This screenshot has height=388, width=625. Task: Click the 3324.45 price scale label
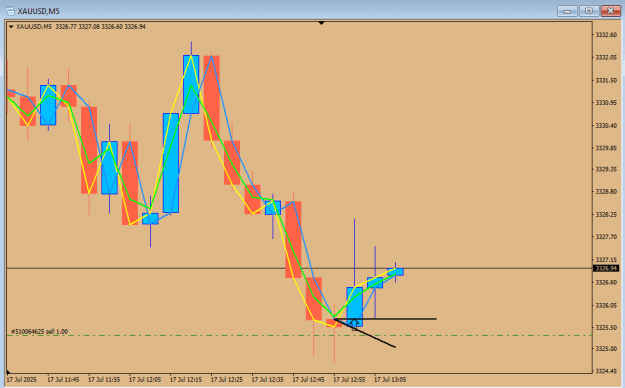(x=606, y=371)
